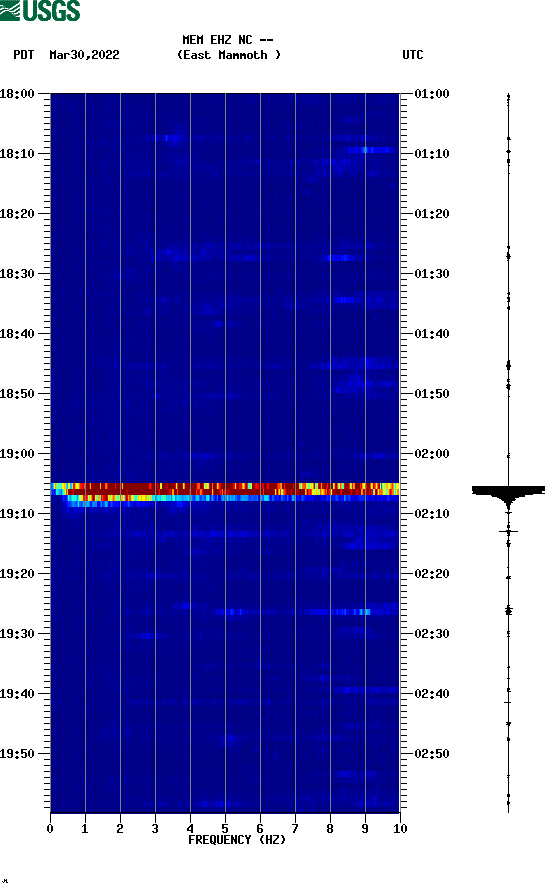Click the 02:20 UTC time label
Image resolution: width=552 pixels, height=892 pixels.
(x=432, y=574)
